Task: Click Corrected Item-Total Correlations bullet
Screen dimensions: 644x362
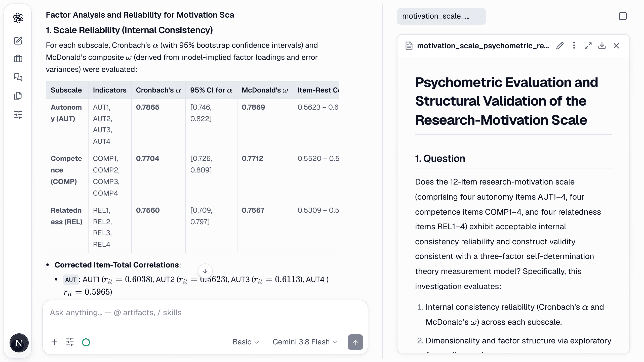Action: tap(118, 265)
